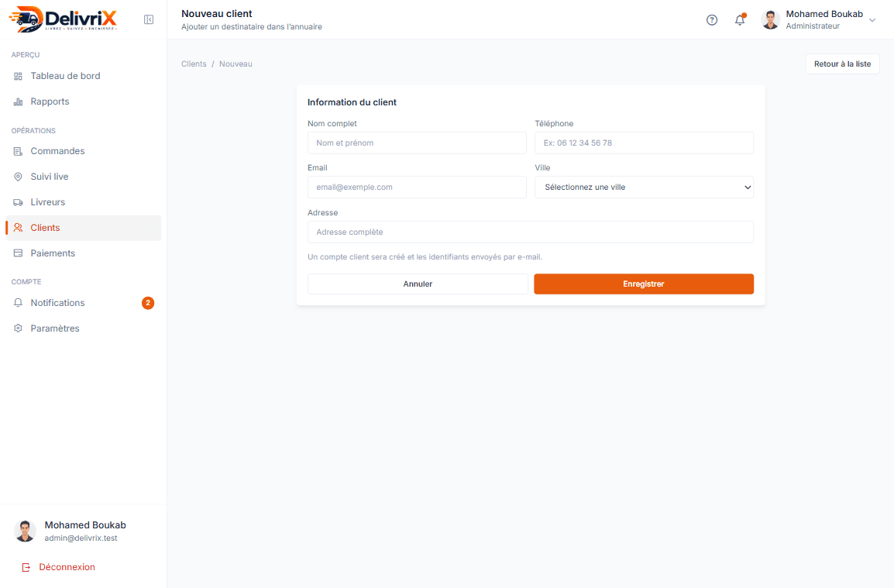Click admin@delivrix.test email text

point(81,538)
